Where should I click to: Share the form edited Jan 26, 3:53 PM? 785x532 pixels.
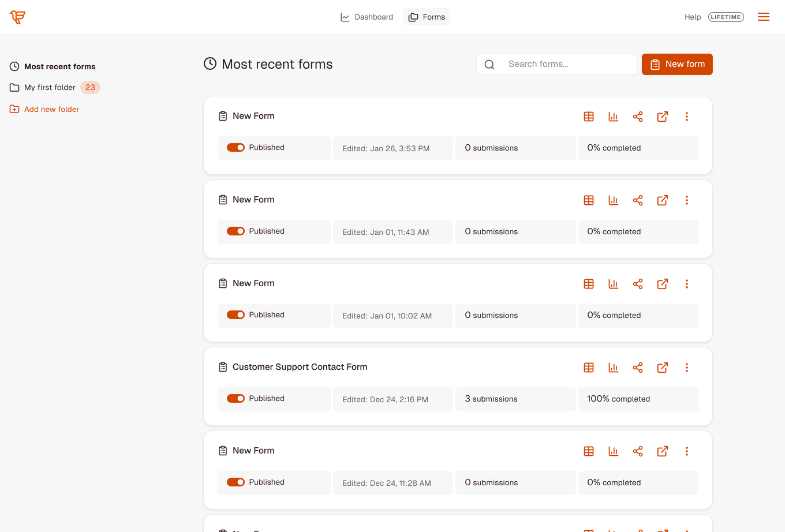click(x=638, y=117)
